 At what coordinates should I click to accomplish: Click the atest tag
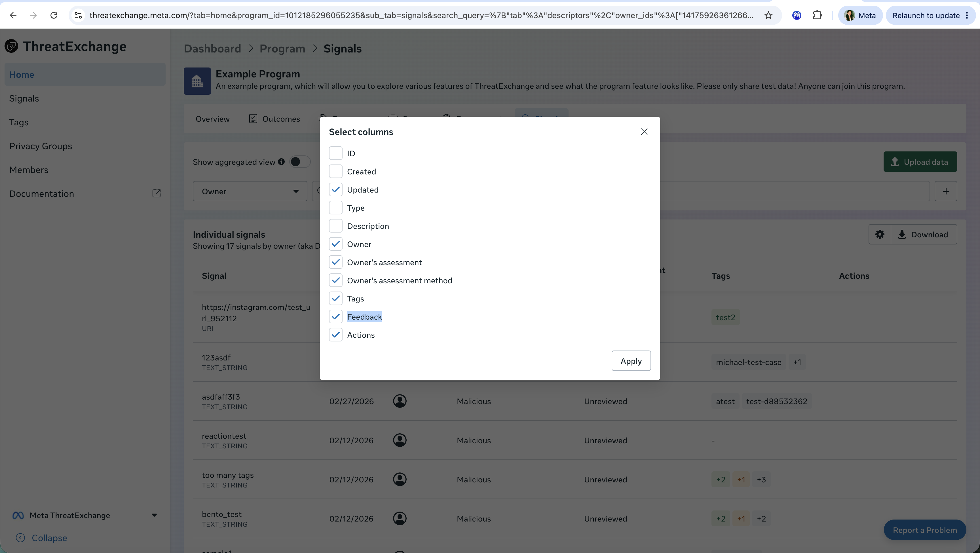(725, 402)
